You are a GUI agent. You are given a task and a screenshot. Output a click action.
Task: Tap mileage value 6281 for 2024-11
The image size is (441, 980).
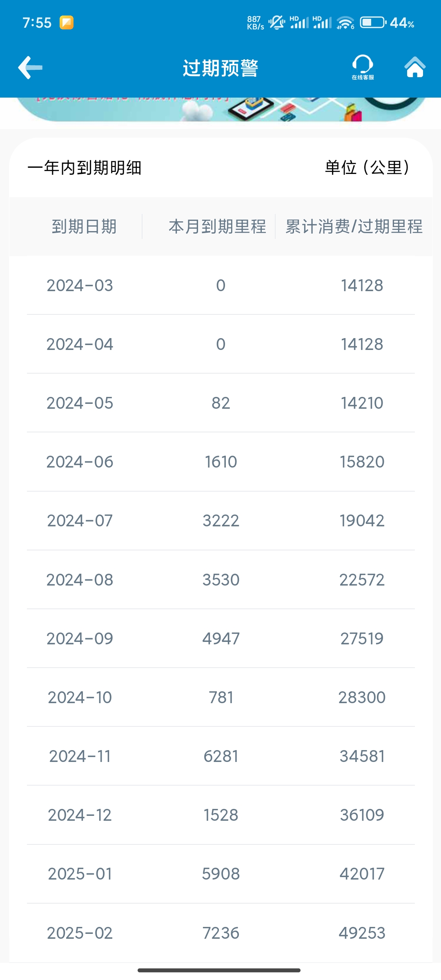pyautogui.click(x=221, y=756)
